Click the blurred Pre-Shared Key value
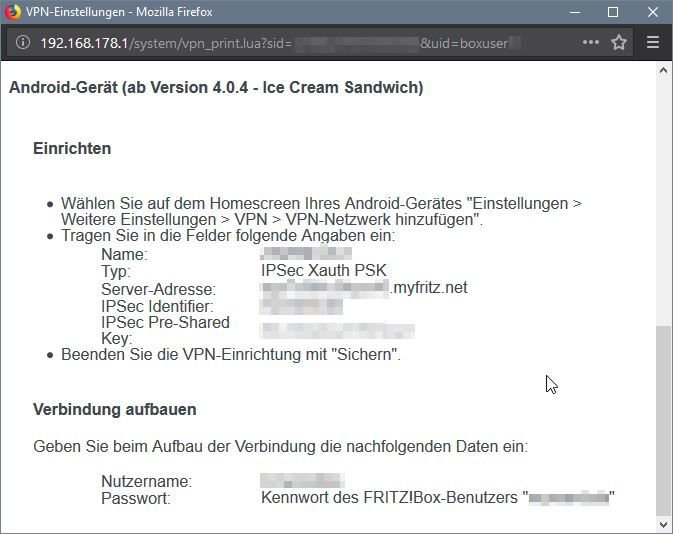Viewport: 673px width, 534px height. click(x=337, y=331)
